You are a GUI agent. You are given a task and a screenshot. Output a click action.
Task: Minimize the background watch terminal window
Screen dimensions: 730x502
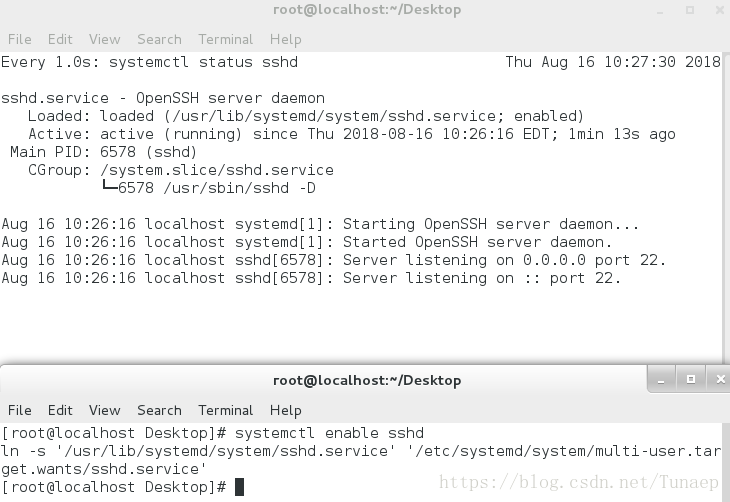click(x=660, y=10)
